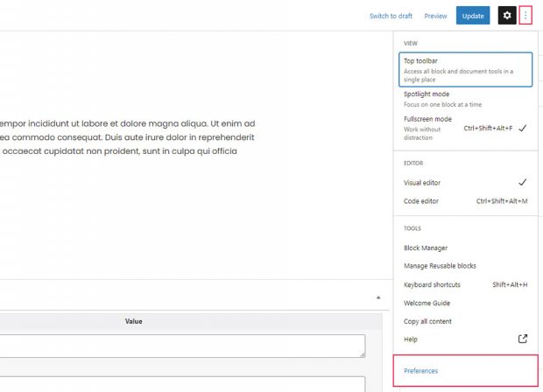
Task: Click the external link icon beside Help
Action: [x=523, y=339]
